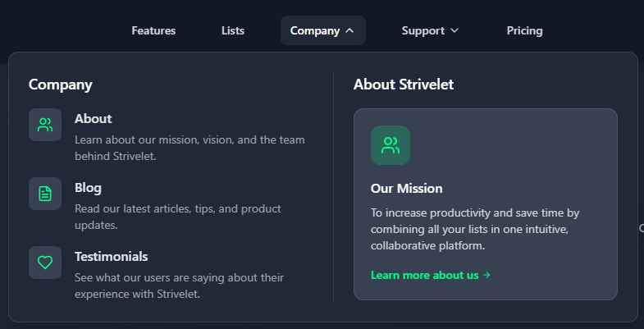This screenshot has width=644, height=329.
Task: Click the Support menu label
Action: [x=422, y=31]
